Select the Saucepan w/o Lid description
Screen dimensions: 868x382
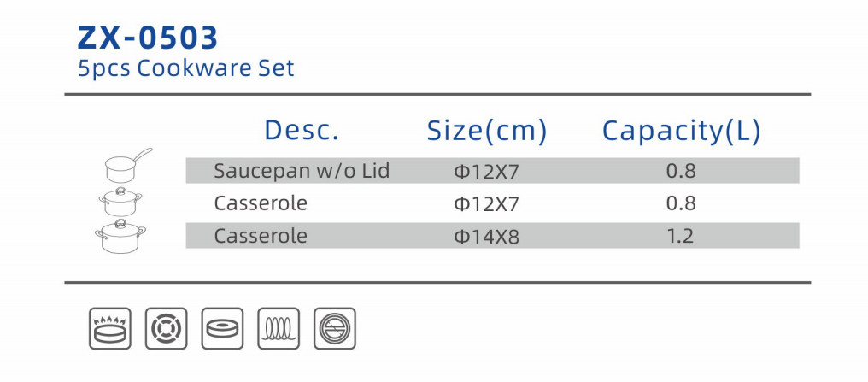coord(302,171)
